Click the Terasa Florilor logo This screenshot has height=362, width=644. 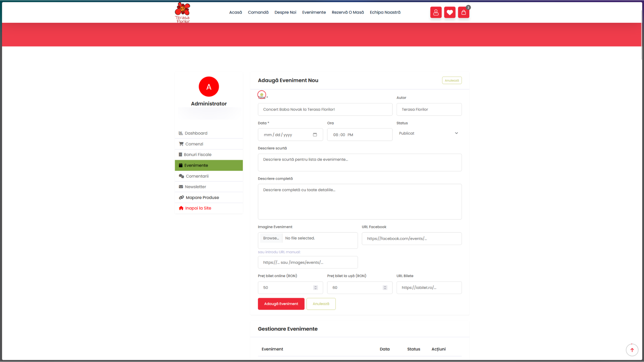(182, 12)
